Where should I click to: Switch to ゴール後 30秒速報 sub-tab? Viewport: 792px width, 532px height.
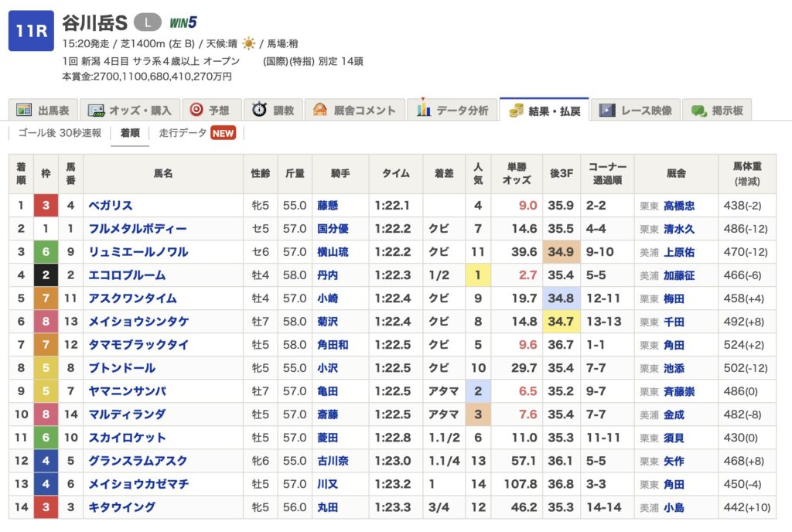tap(60, 133)
